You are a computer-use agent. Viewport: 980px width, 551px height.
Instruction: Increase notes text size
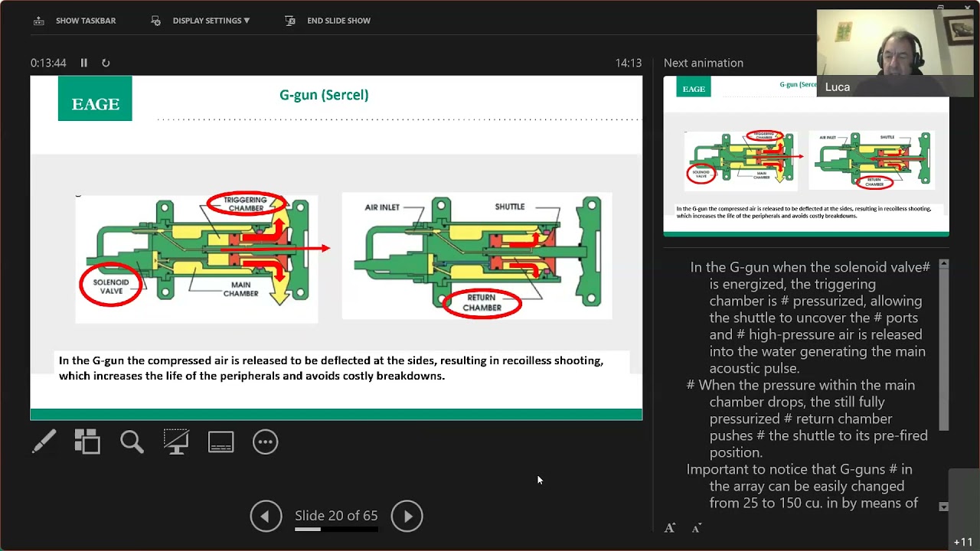pos(670,528)
